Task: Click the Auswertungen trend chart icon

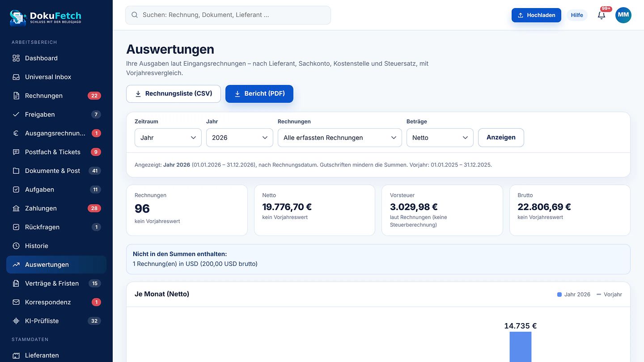Action: tap(16, 265)
